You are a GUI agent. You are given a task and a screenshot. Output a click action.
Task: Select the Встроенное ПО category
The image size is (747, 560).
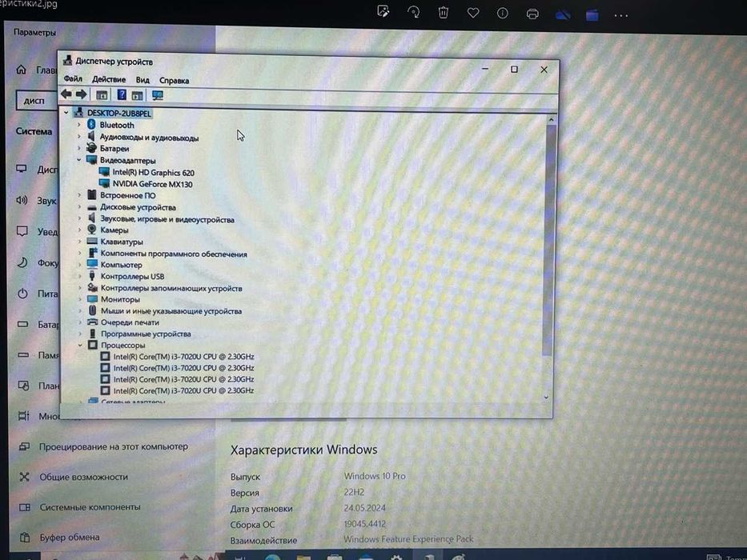[127, 195]
